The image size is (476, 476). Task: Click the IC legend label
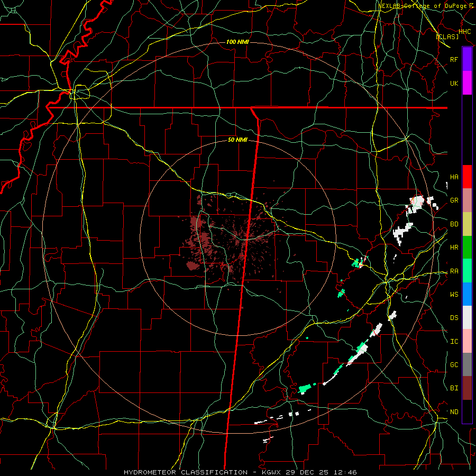click(454, 342)
